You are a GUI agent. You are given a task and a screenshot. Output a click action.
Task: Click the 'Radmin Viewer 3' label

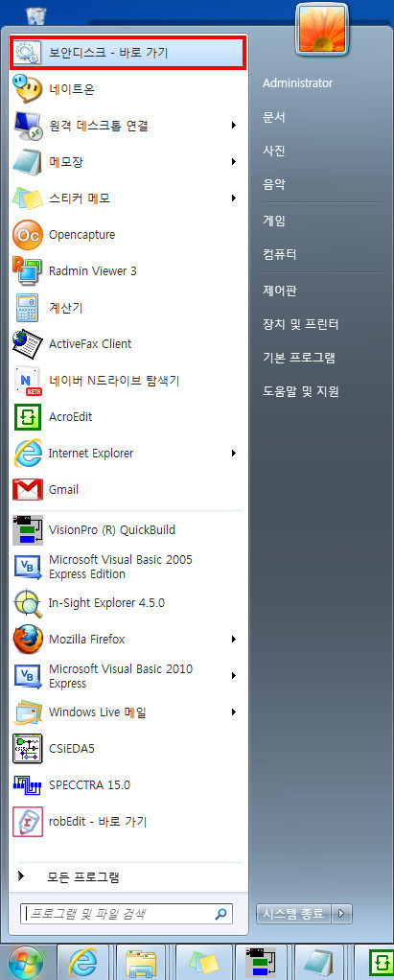coord(92,270)
